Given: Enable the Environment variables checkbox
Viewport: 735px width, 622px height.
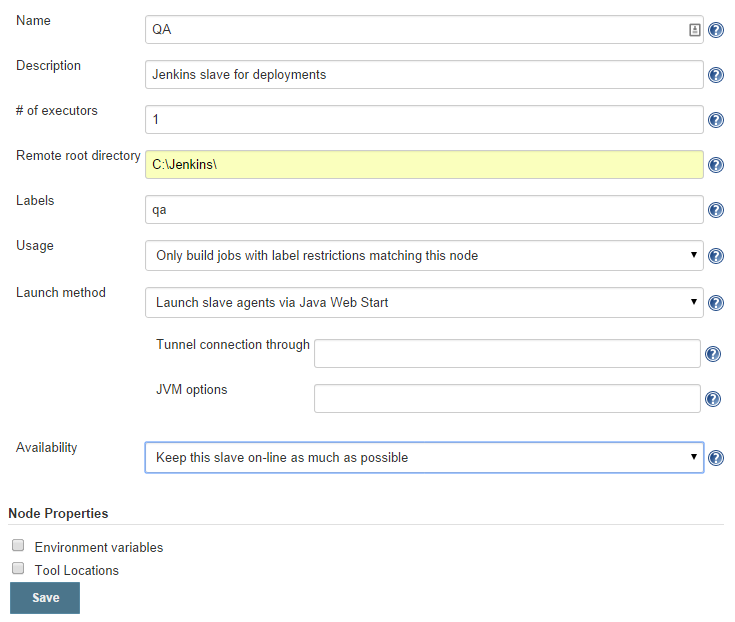Looking at the screenshot, I should [18, 546].
